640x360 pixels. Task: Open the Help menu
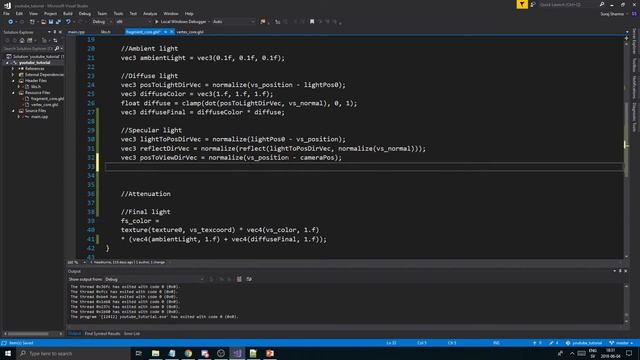click(189, 13)
